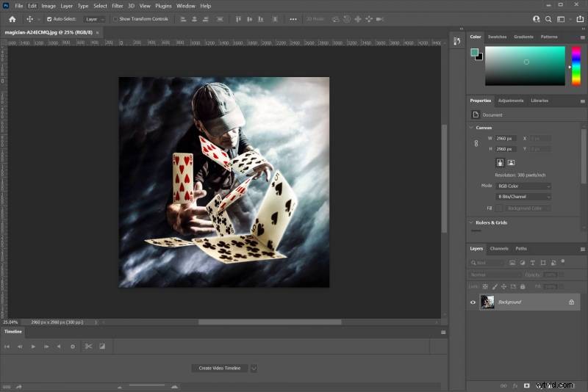Select the Move tool icon in options bar
588x392 pixels.
coord(29,19)
